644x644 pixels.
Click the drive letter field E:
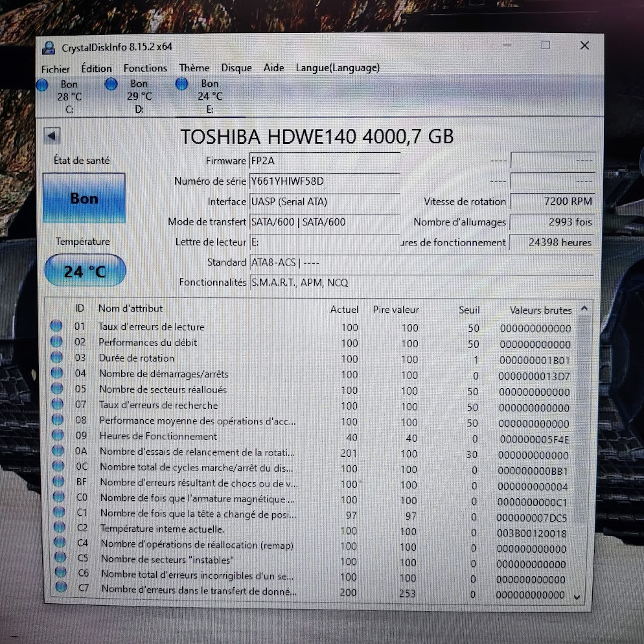(x=325, y=242)
